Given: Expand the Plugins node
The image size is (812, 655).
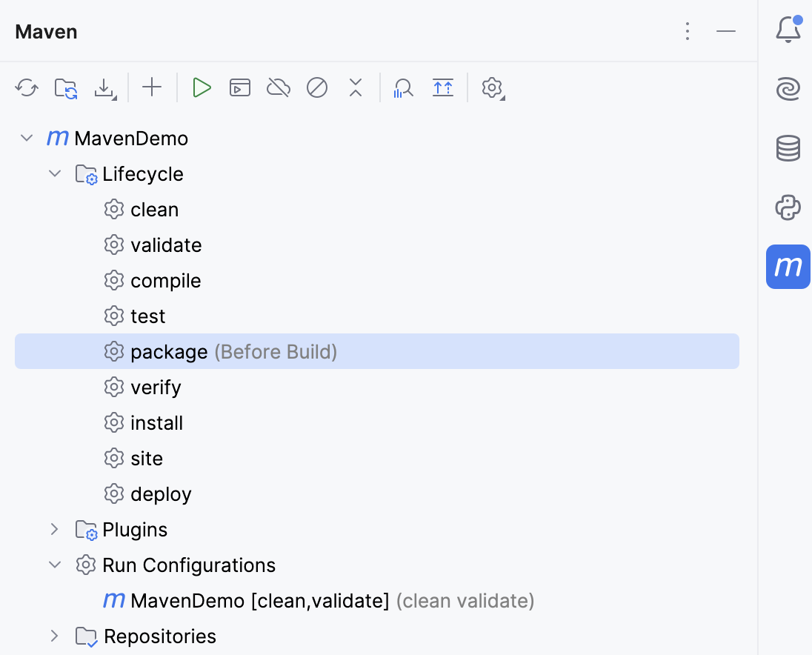Looking at the screenshot, I should pos(53,529).
